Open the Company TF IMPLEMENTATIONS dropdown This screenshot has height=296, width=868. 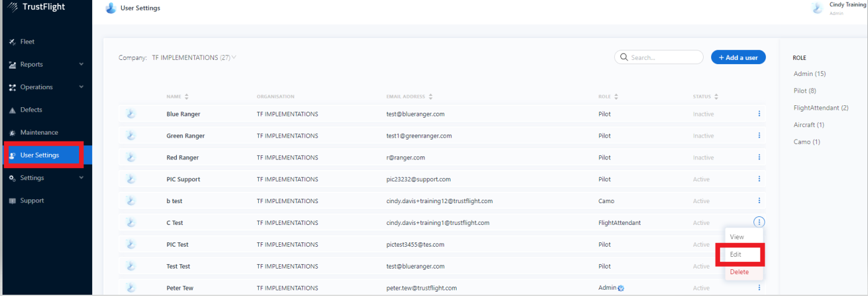pos(194,58)
